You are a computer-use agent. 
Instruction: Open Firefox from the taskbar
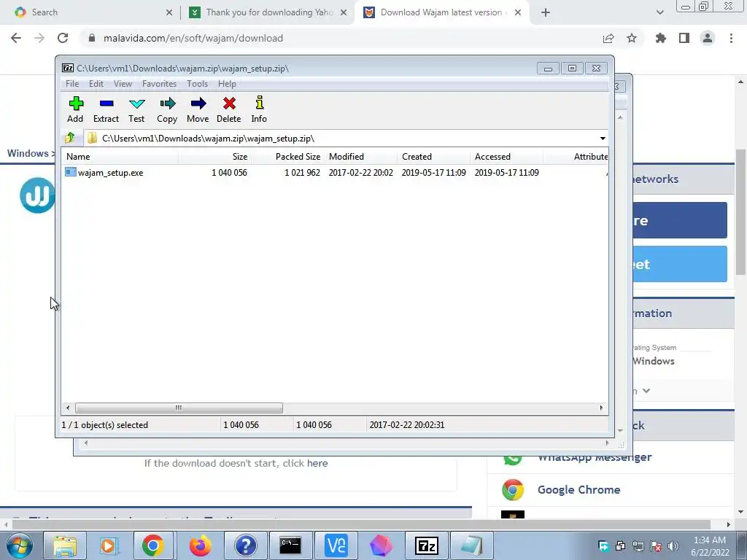tap(201, 545)
